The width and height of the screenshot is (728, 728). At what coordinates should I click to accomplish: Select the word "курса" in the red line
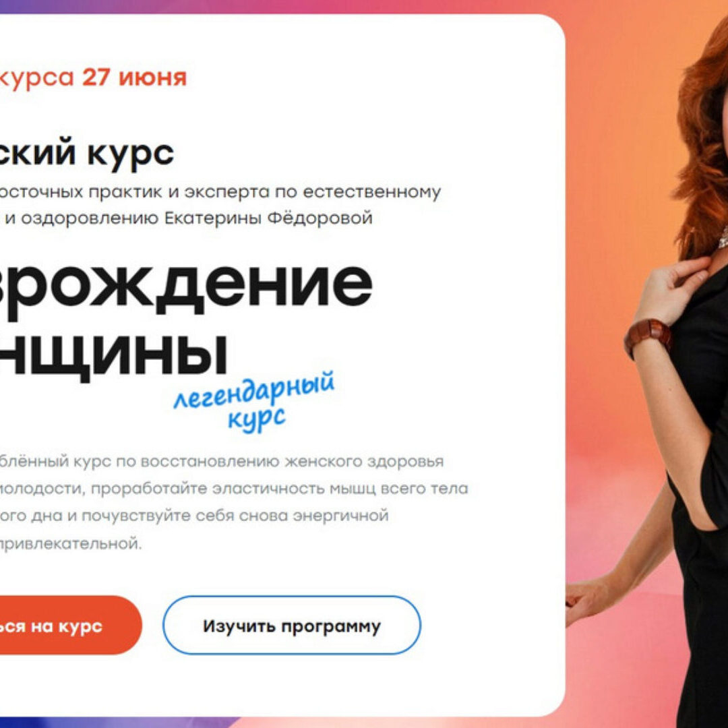[x=36, y=77]
